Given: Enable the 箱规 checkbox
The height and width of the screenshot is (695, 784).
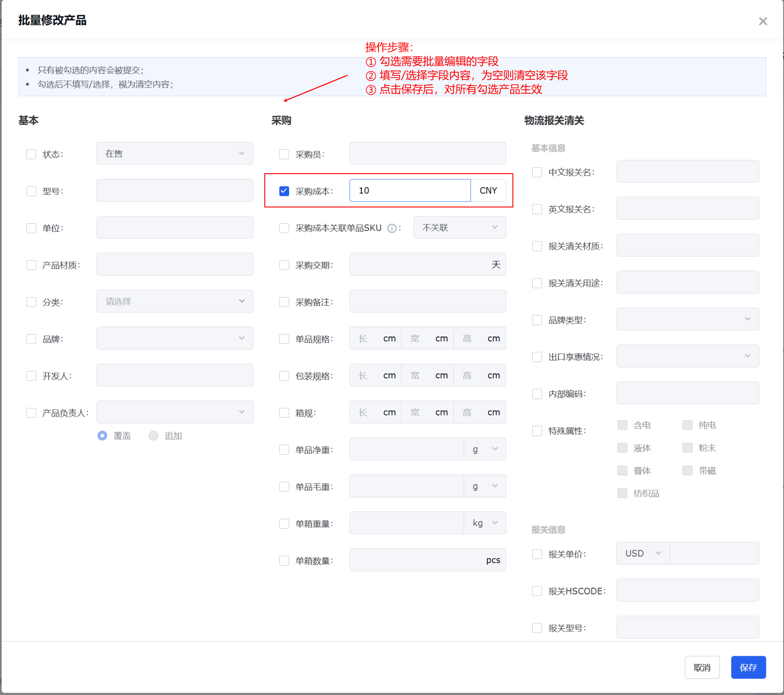Looking at the screenshot, I should pyautogui.click(x=284, y=413).
